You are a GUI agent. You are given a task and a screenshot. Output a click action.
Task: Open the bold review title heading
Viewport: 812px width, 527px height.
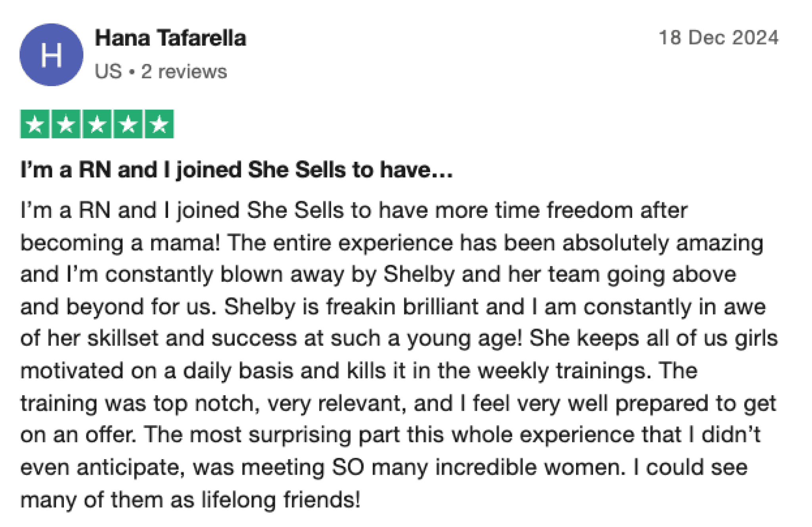(237, 170)
